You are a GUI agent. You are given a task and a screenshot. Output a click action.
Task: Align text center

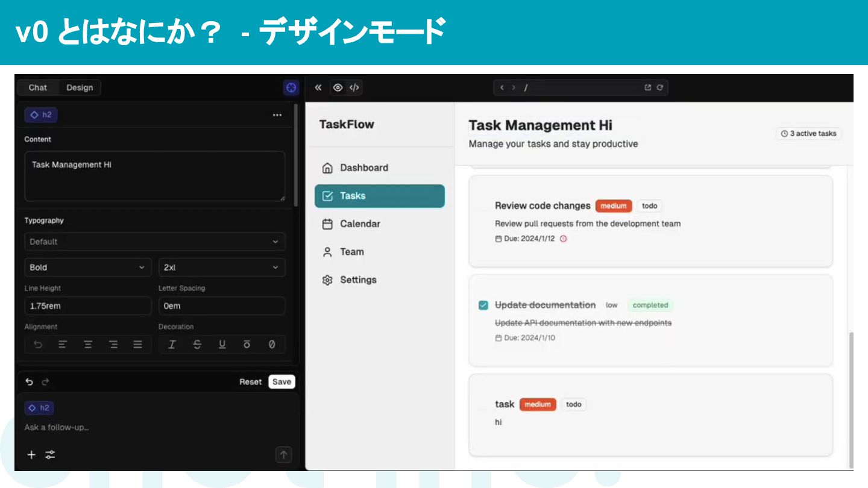(x=88, y=345)
